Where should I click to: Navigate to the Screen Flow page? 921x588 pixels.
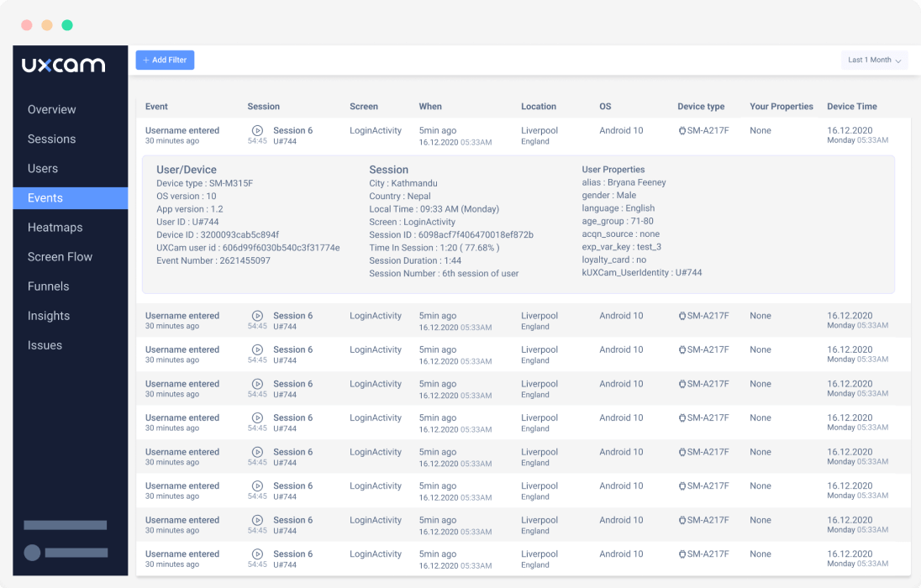point(60,256)
